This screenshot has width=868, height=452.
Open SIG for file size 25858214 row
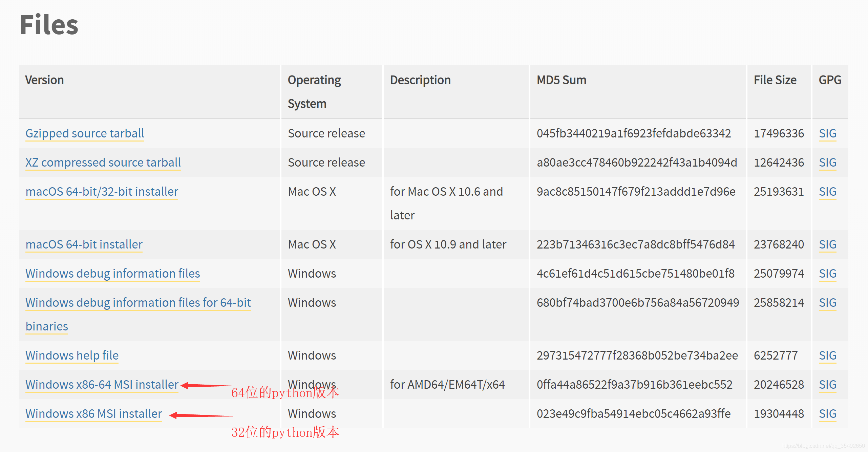[x=827, y=303]
